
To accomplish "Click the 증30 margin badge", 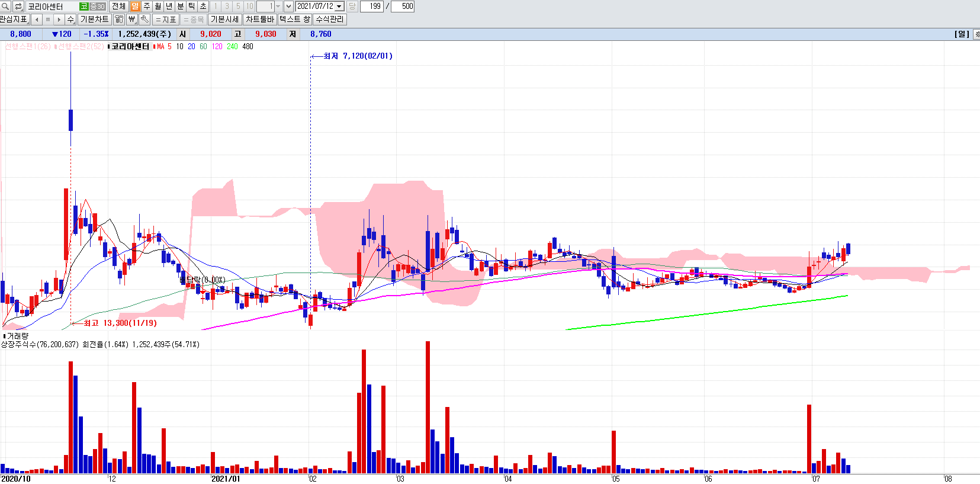I will tap(97, 7).
